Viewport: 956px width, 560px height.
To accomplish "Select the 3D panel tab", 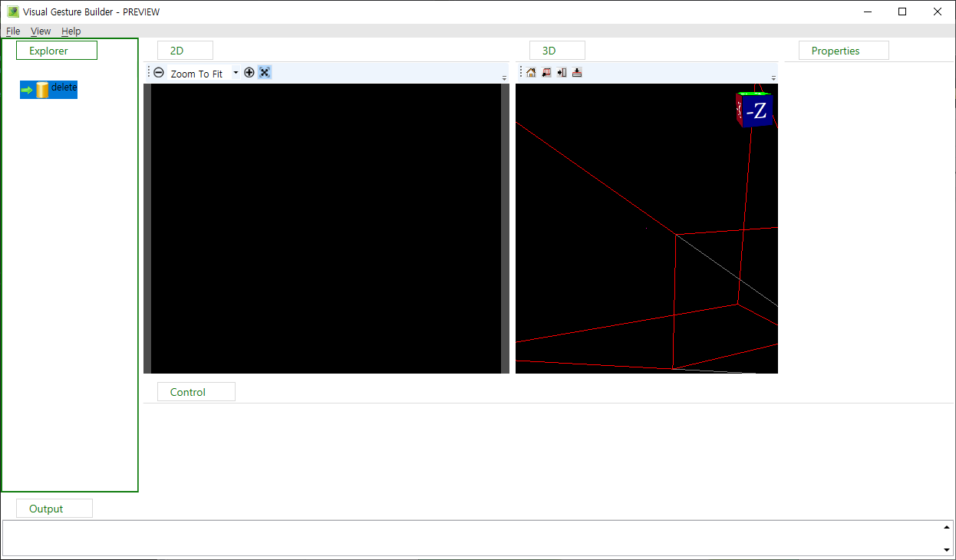I will (x=557, y=51).
